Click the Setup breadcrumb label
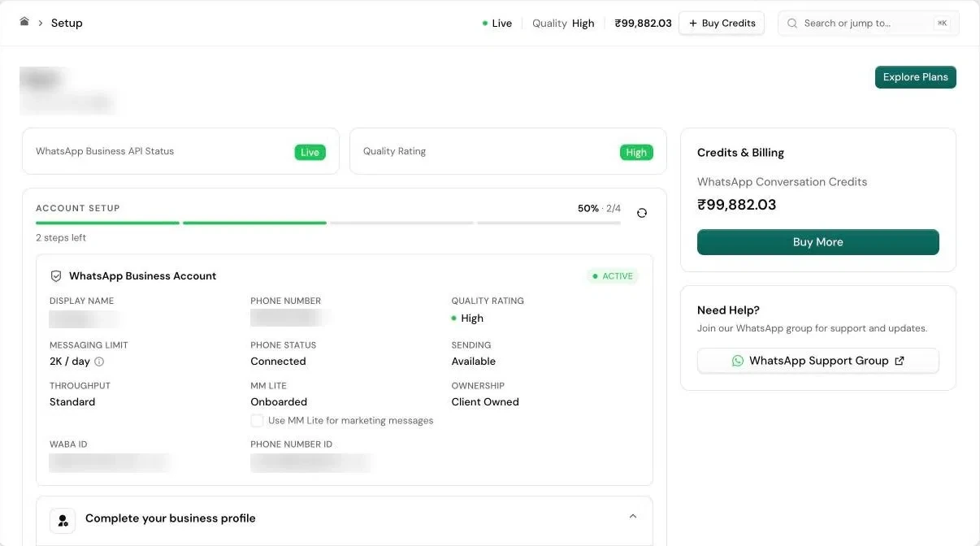This screenshot has width=980, height=546. point(67,23)
